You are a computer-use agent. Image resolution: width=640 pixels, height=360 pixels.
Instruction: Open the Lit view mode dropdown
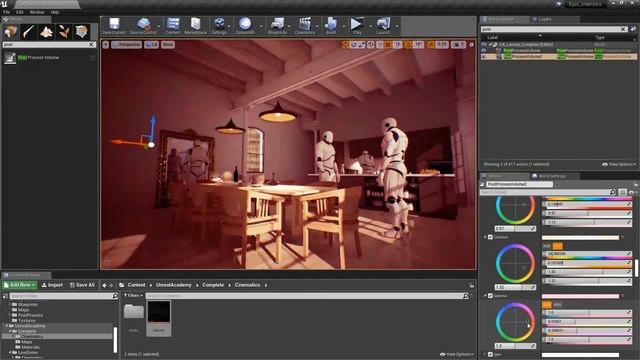[x=151, y=44]
